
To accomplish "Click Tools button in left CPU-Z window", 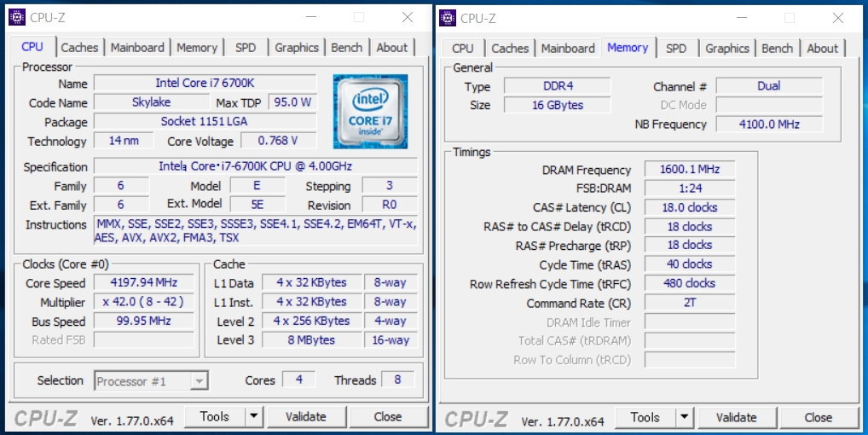I will [x=215, y=416].
